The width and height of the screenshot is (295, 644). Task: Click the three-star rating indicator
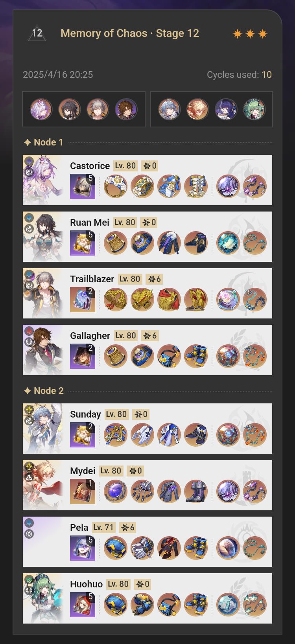pyautogui.click(x=250, y=34)
